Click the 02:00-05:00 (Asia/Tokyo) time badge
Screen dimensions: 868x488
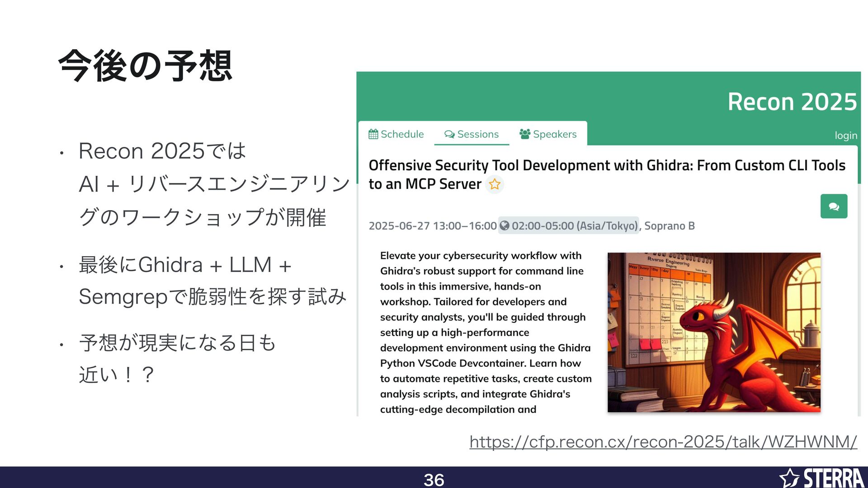pyautogui.click(x=569, y=225)
